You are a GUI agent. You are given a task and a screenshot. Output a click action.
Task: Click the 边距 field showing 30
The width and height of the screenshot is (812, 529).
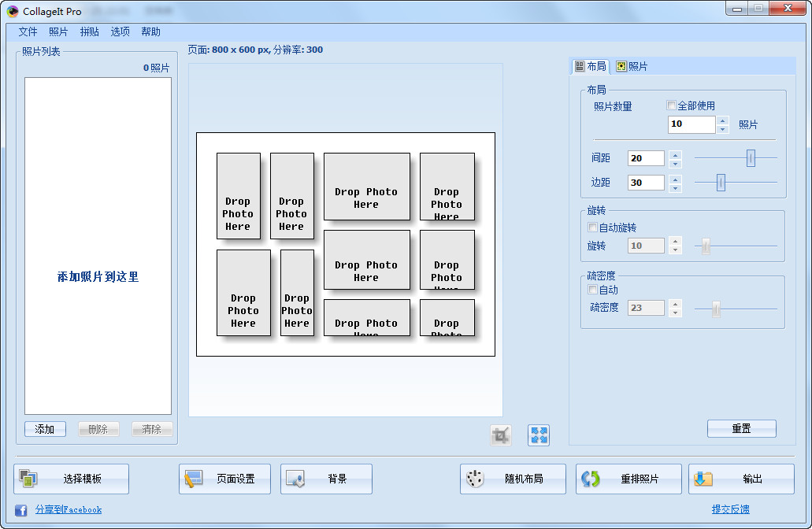647,183
